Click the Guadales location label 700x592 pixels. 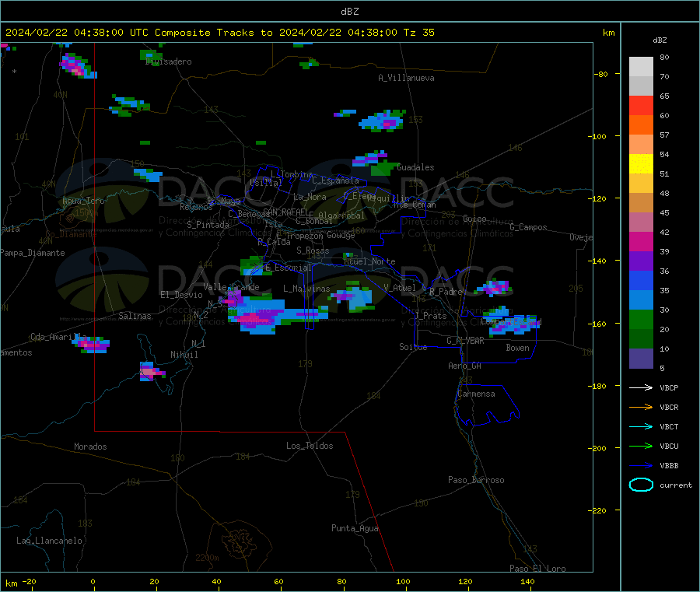[415, 167]
